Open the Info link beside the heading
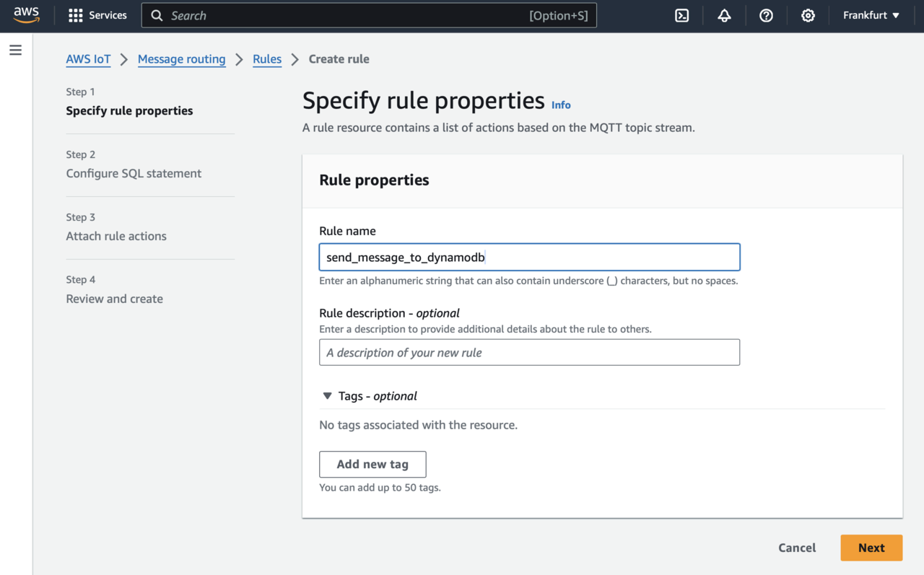This screenshot has height=575, width=924. (x=561, y=105)
